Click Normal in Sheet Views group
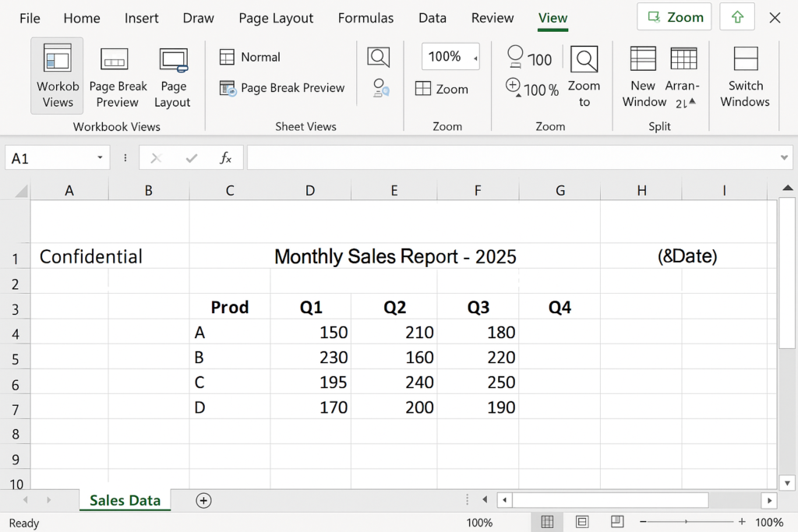Screen dimensions: 798x532 [x=250, y=57]
